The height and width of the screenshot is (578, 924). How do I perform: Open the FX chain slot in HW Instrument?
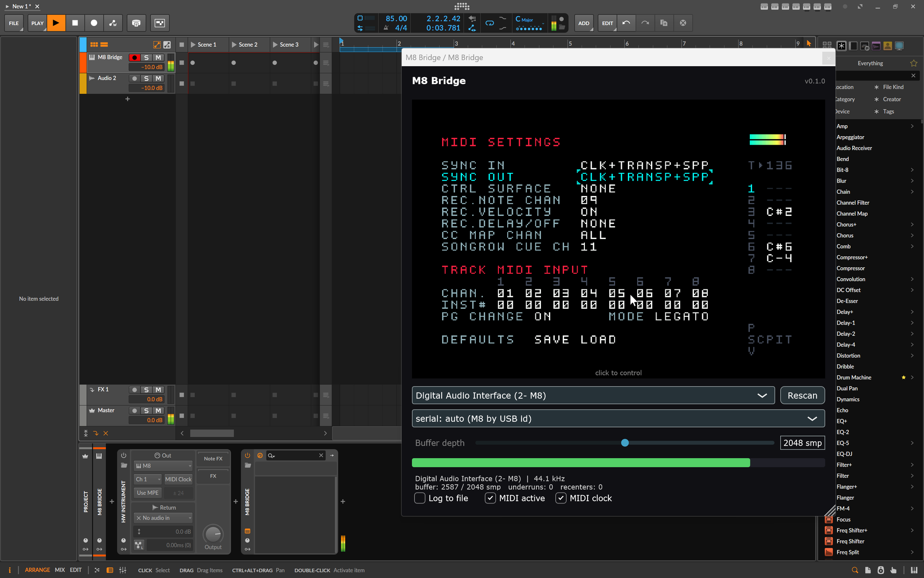[x=213, y=476]
